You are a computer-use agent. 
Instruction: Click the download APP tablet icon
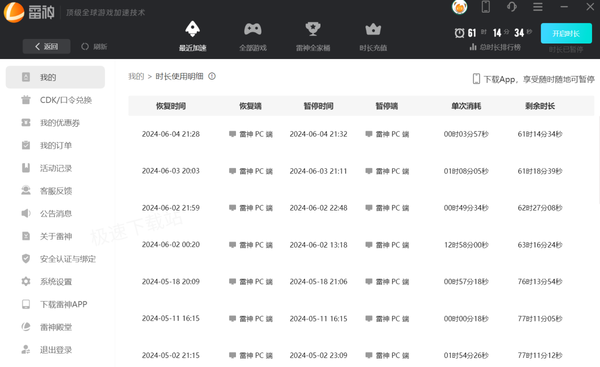26,304
